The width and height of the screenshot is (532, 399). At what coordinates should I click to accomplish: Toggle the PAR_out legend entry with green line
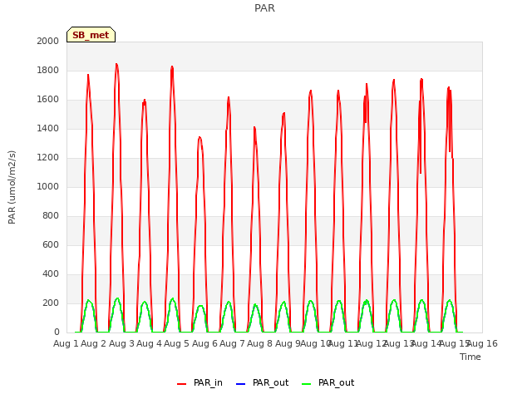click(328, 382)
